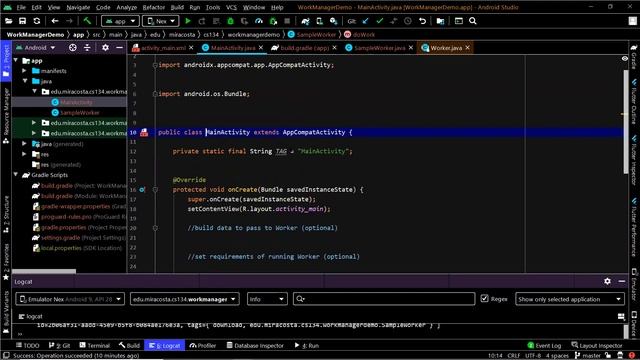Open the Terminal tool window button
Viewport: 640px width, 360px height.
pos(95,345)
